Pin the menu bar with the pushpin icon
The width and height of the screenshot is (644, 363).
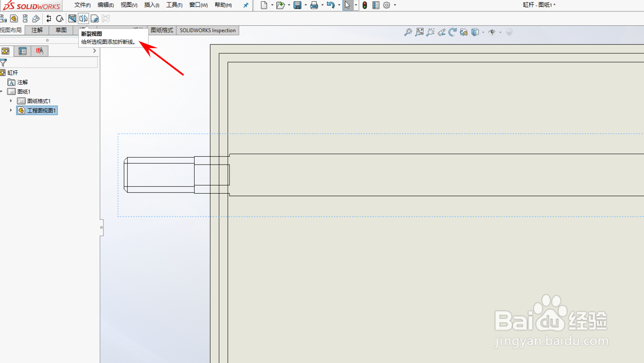pyautogui.click(x=245, y=5)
